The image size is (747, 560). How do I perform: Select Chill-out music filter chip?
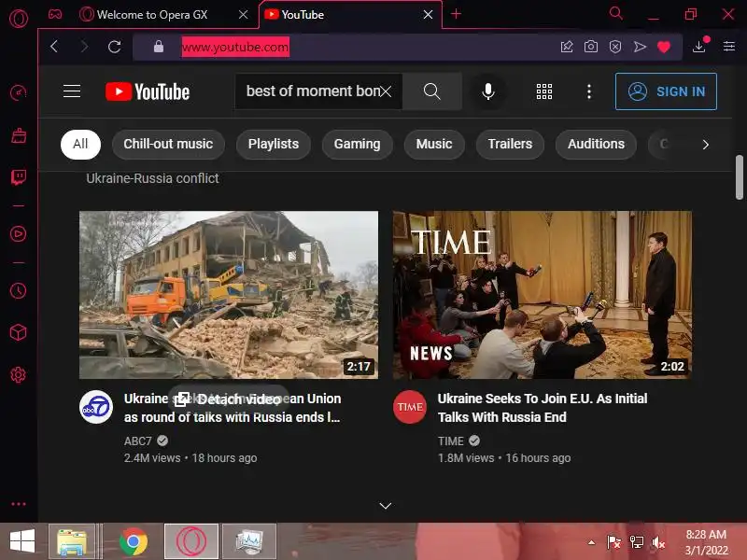click(x=168, y=144)
